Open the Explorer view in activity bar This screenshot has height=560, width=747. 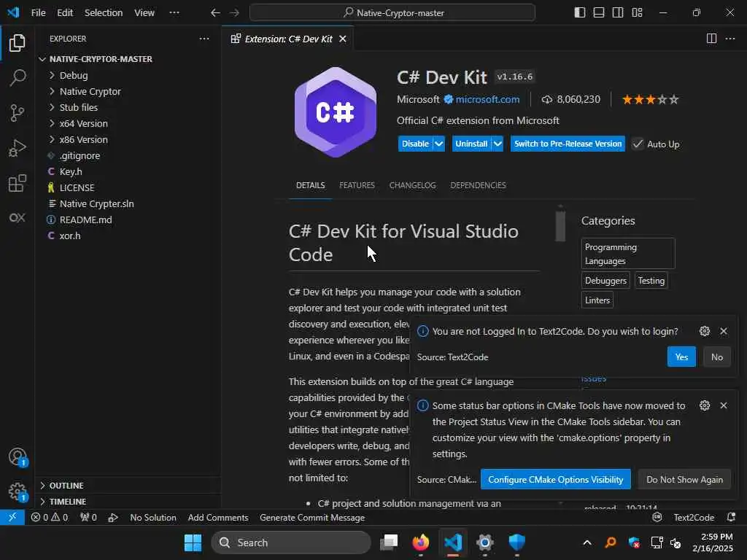tap(18, 43)
